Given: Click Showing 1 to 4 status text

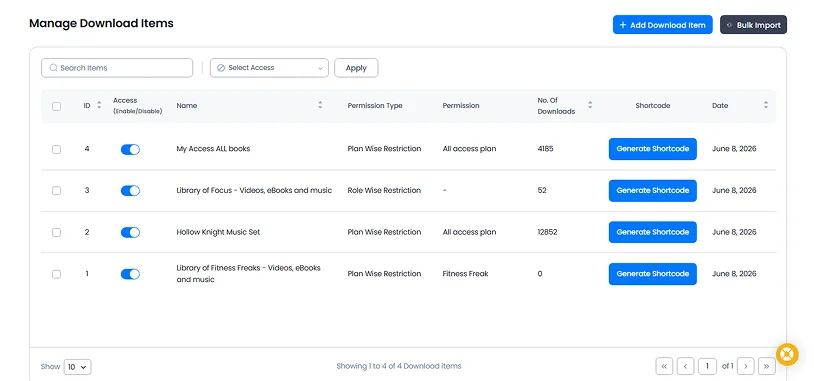Looking at the screenshot, I should (399, 366).
